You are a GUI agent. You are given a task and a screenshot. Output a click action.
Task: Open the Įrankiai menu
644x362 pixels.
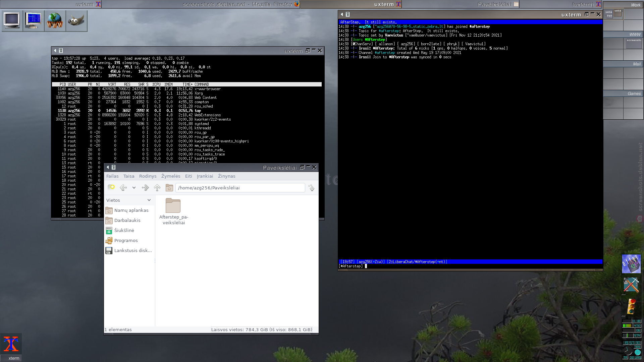point(205,176)
